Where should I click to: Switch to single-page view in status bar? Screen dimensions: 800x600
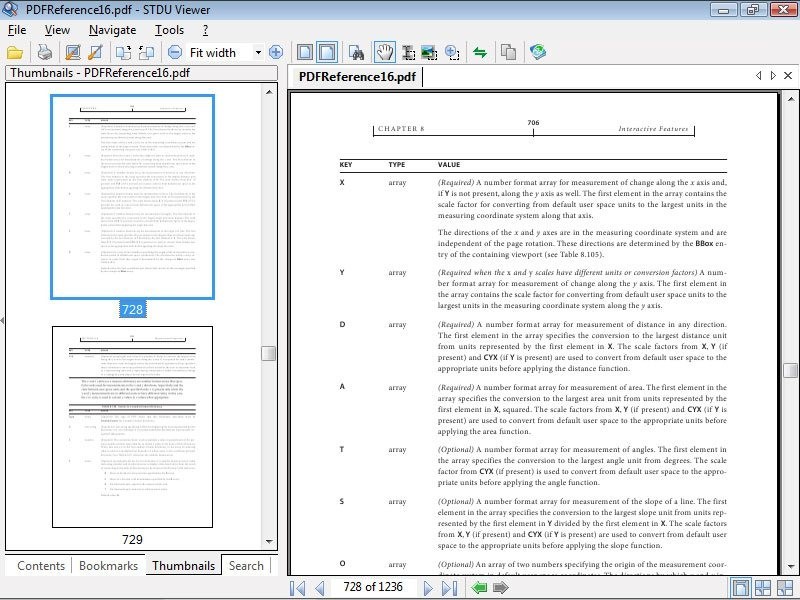tap(740, 588)
